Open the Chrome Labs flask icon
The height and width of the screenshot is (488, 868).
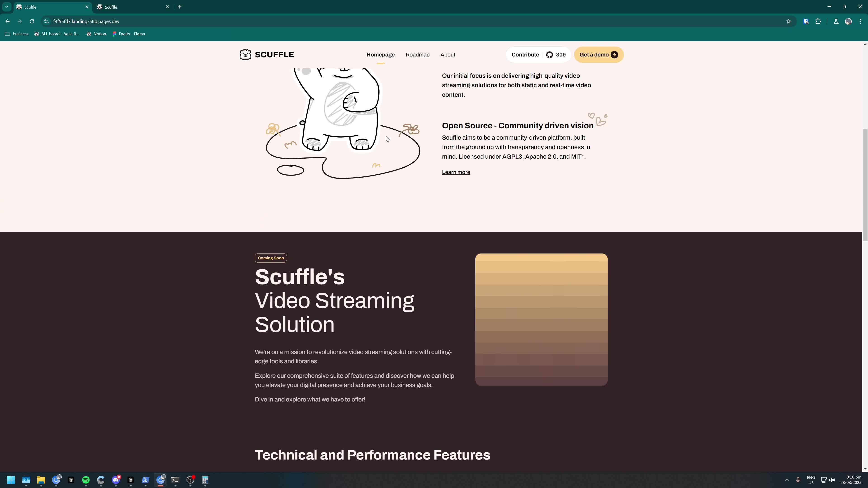(836, 21)
